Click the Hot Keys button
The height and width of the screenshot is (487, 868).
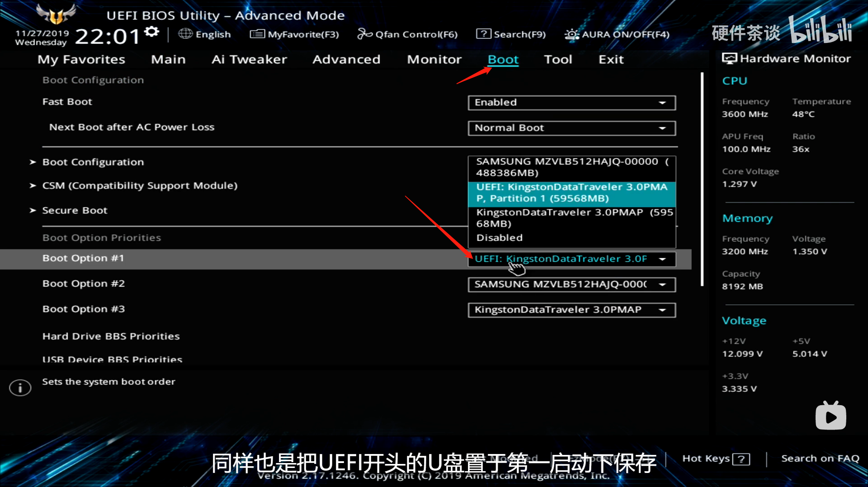click(x=716, y=459)
